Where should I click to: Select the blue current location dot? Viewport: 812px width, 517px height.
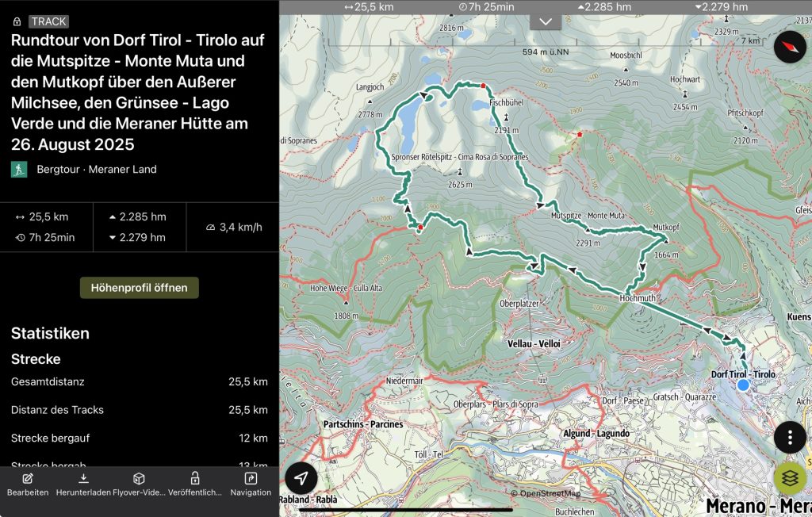[x=743, y=385]
